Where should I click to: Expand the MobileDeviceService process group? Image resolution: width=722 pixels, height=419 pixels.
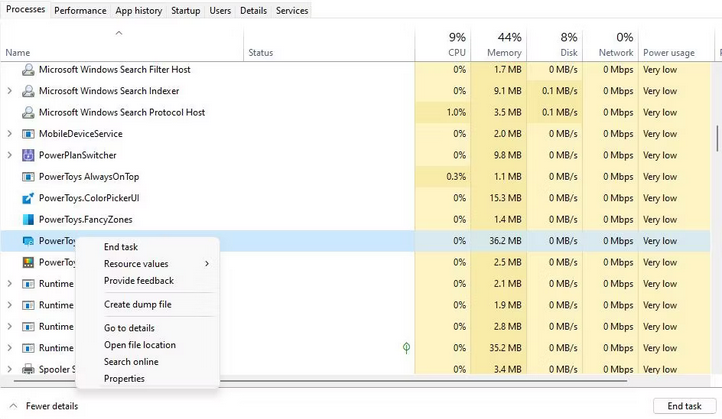tap(9, 134)
